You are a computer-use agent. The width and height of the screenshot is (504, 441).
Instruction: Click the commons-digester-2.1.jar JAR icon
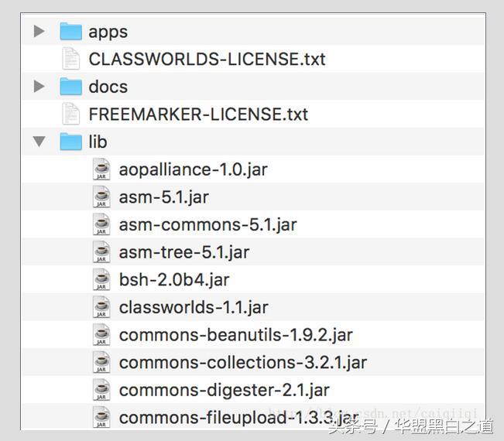pyautogui.click(x=101, y=390)
